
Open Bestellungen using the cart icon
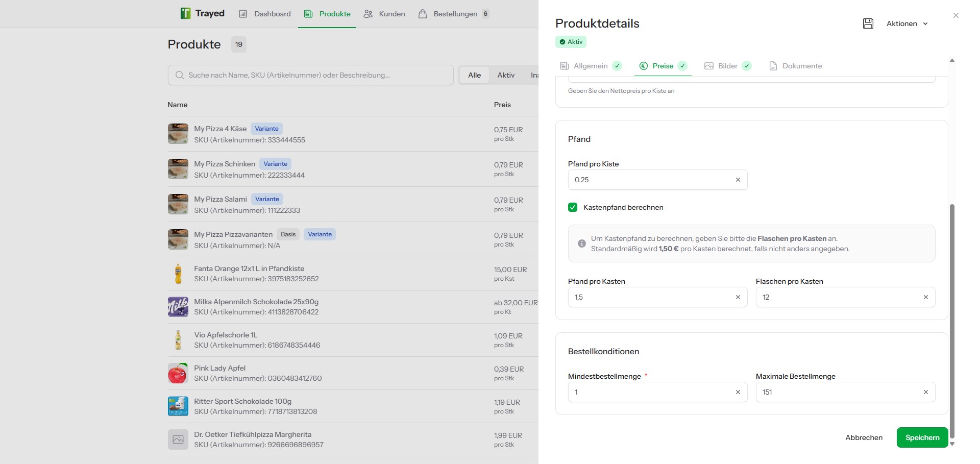(422, 14)
